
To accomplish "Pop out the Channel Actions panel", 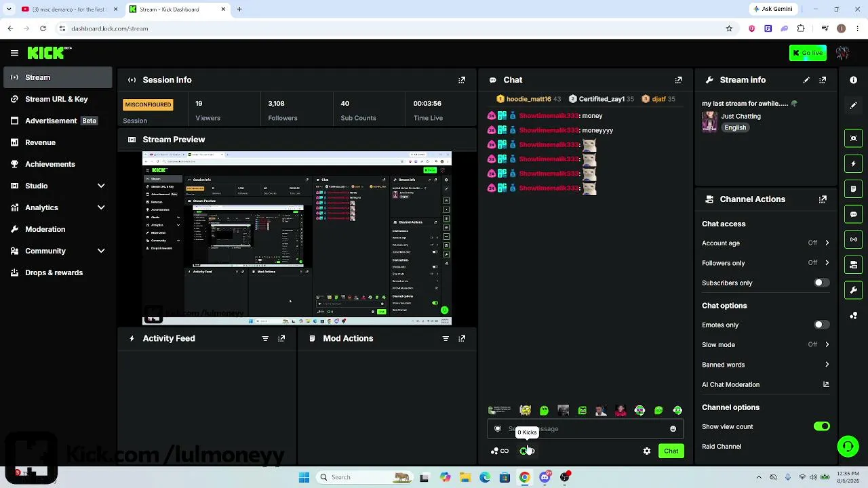I will point(823,199).
